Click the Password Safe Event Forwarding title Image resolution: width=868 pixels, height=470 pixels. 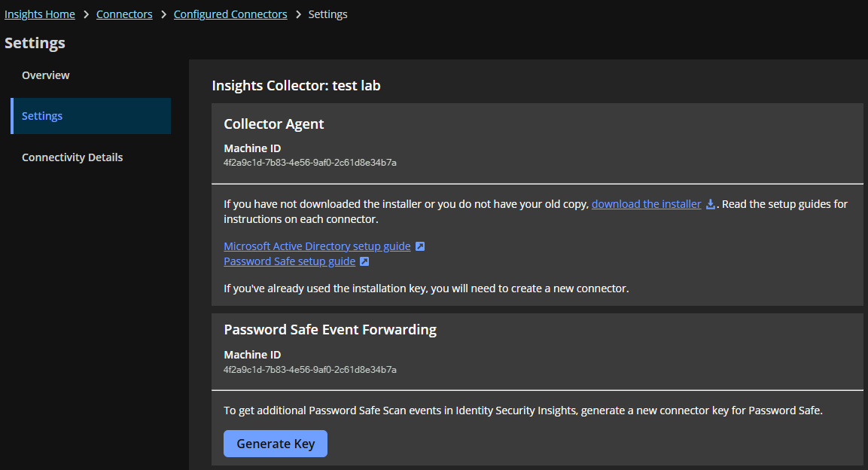[330, 330]
